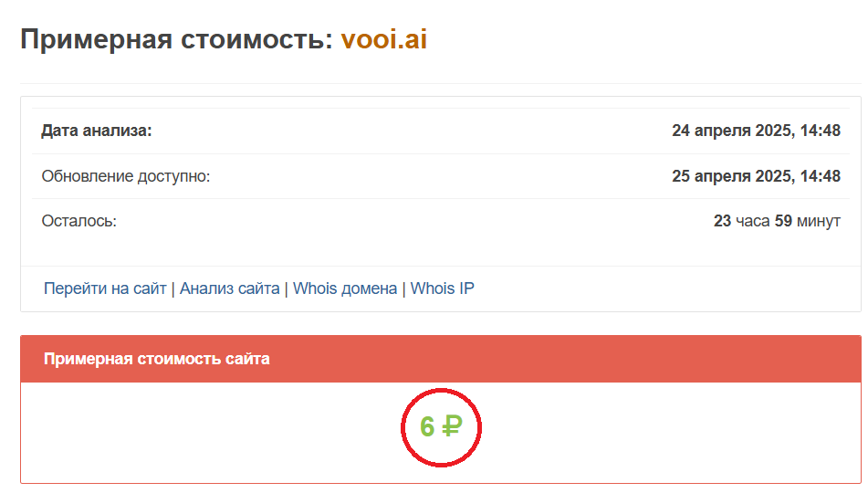Click the 'Осталось:' label
The width and height of the screenshot is (868, 493).
(79, 221)
